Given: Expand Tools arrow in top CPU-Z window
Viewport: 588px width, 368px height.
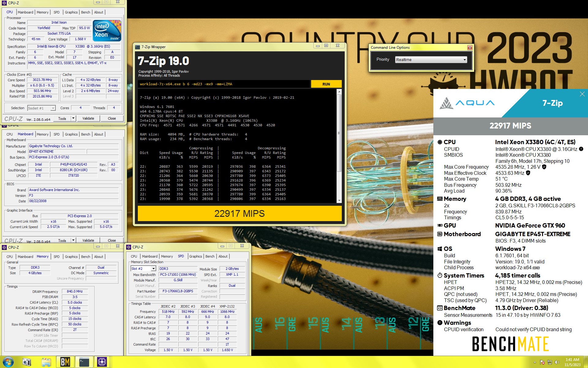Looking at the screenshot, I should pos(73,118).
